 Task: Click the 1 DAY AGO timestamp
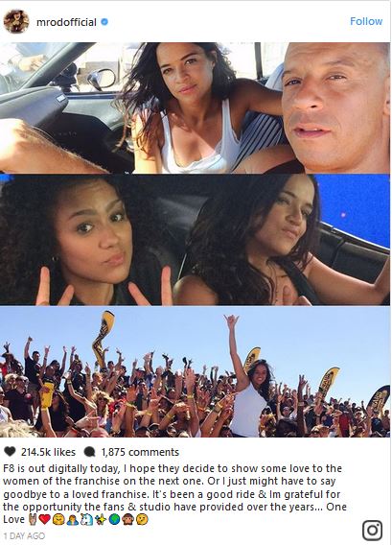pos(24,535)
